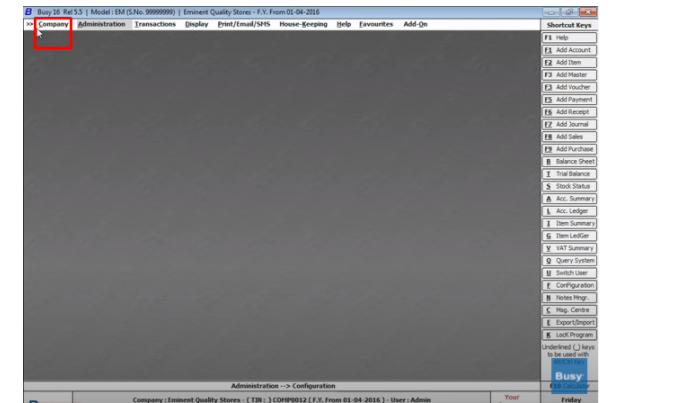Screen dimensions: 688x403
Task: Open the Transactions menu
Action: click(x=155, y=24)
